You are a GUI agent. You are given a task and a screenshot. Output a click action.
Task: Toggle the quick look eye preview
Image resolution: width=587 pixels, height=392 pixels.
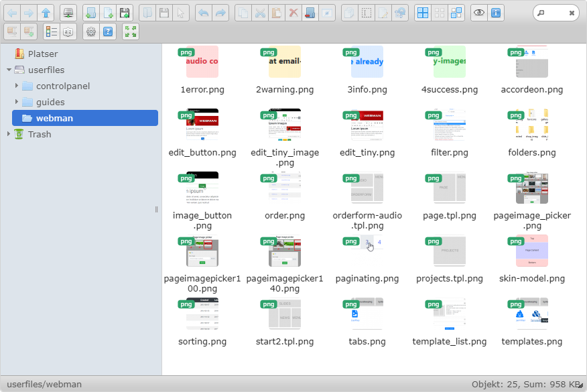coord(478,13)
